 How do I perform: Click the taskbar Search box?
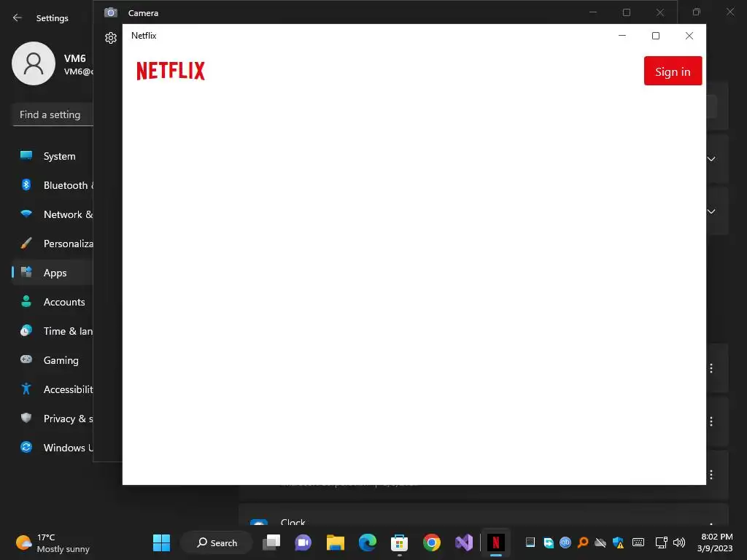(217, 542)
